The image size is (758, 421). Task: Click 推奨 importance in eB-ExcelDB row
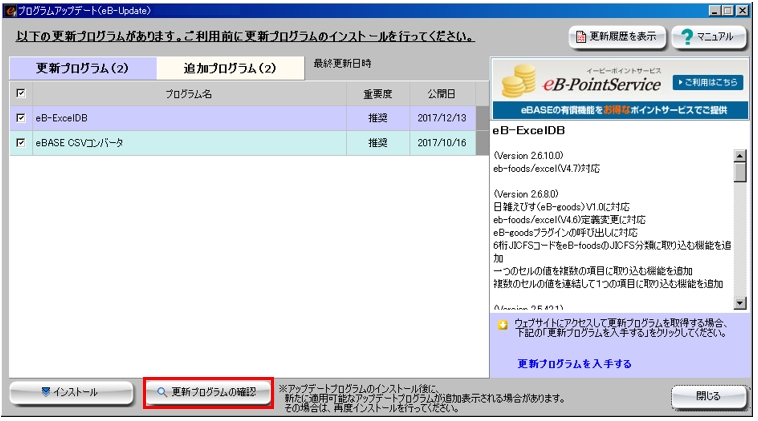click(x=378, y=118)
